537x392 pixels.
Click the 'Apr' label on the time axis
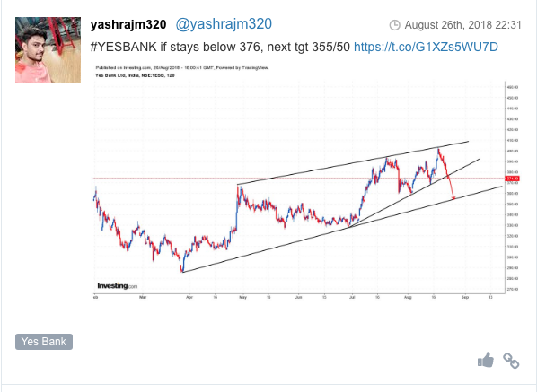(x=189, y=297)
